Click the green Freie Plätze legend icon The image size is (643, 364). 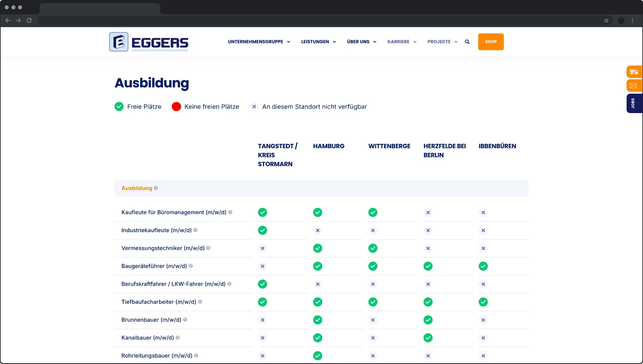click(119, 106)
